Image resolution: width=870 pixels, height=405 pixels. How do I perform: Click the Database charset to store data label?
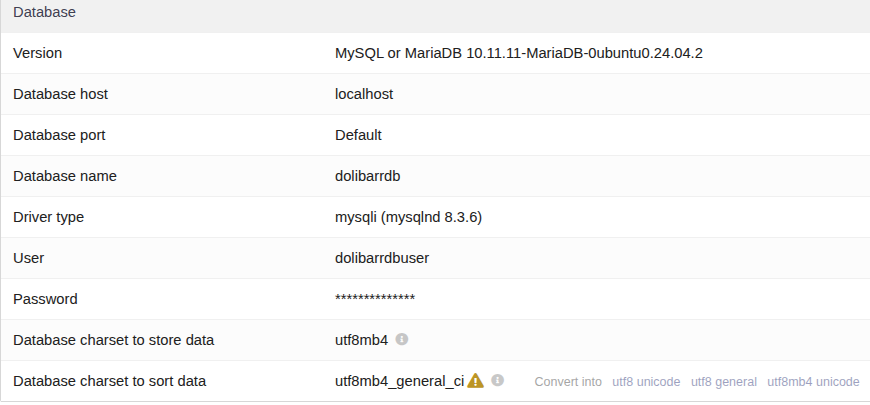coord(113,341)
